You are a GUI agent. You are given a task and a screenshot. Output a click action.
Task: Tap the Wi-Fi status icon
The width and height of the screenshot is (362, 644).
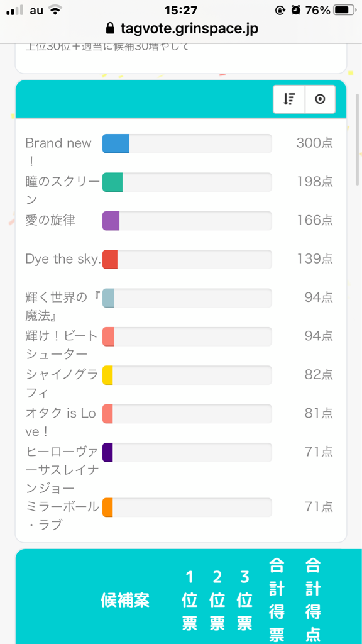(54, 10)
